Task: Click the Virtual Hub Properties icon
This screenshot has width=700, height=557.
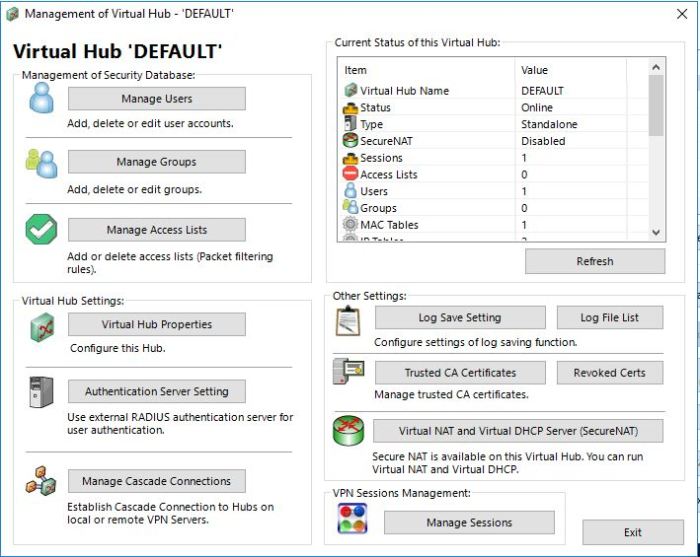Action: click(41, 325)
